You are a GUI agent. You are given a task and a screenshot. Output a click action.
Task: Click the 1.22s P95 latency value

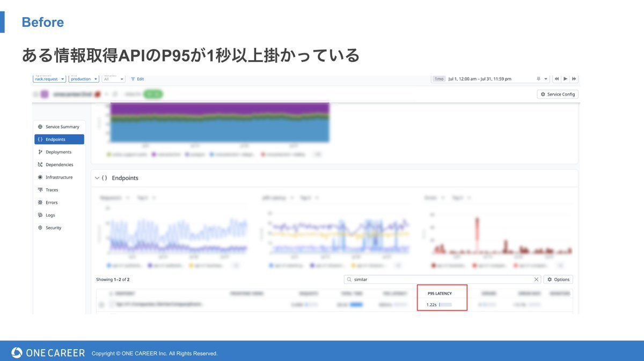[x=431, y=305]
